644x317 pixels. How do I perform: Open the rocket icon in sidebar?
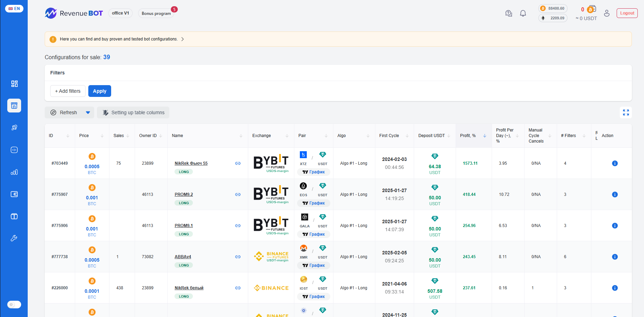[x=14, y=128]
